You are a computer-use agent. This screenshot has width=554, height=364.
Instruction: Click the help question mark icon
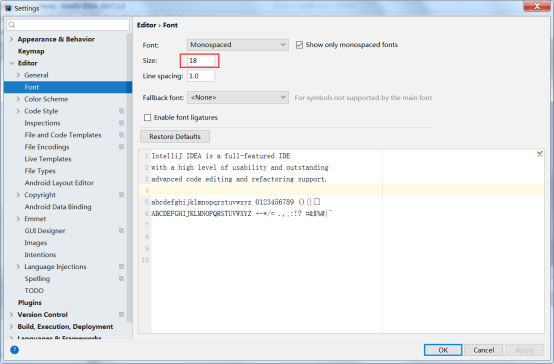tap(14, 350)
